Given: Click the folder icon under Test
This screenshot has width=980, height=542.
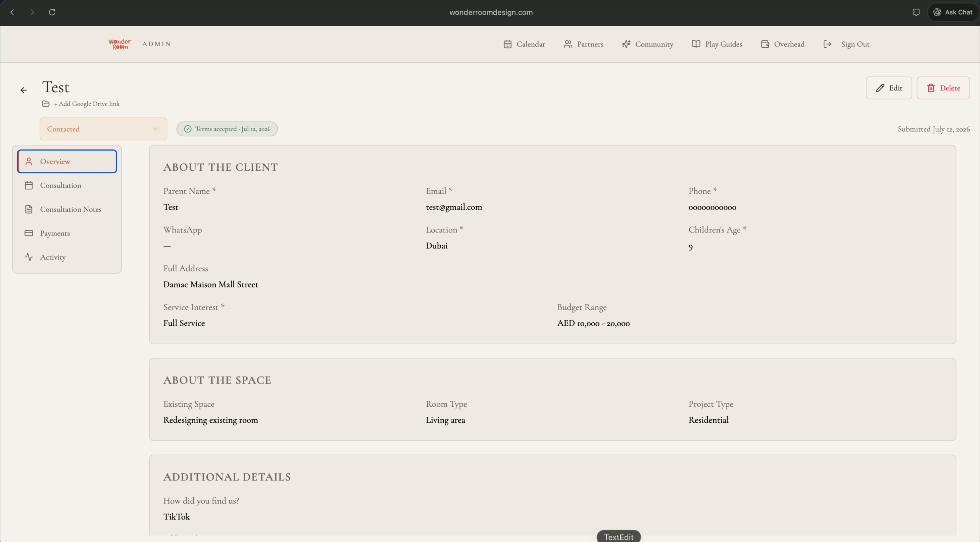Looking at the screenshot, I should coord(46,104).
